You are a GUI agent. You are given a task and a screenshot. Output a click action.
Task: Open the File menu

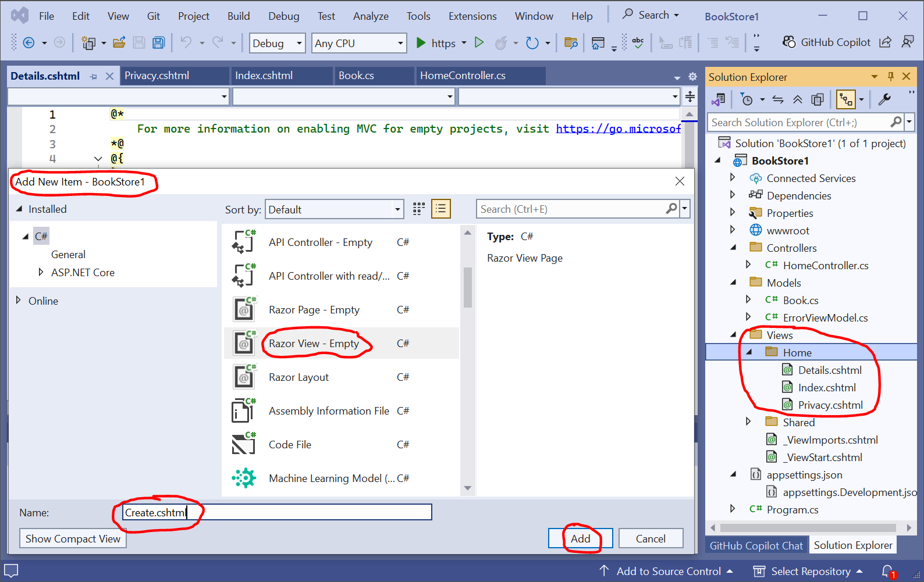[x=47, y=16]
